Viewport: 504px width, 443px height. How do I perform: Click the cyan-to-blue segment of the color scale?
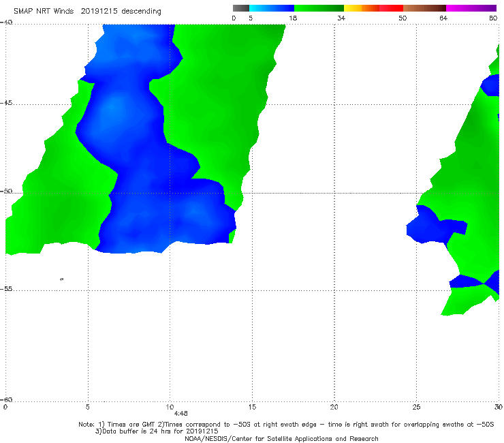point(272,8)
